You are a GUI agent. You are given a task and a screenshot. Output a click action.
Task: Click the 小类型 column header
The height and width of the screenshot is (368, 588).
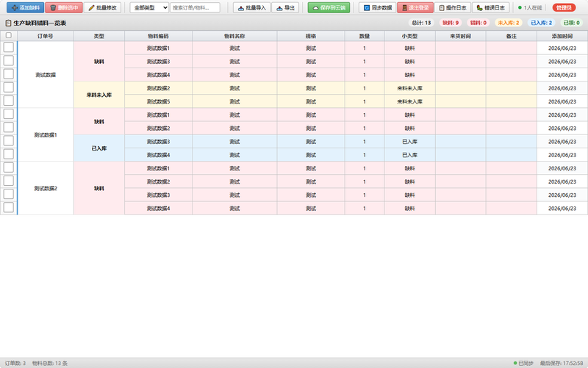click(410, 36)
